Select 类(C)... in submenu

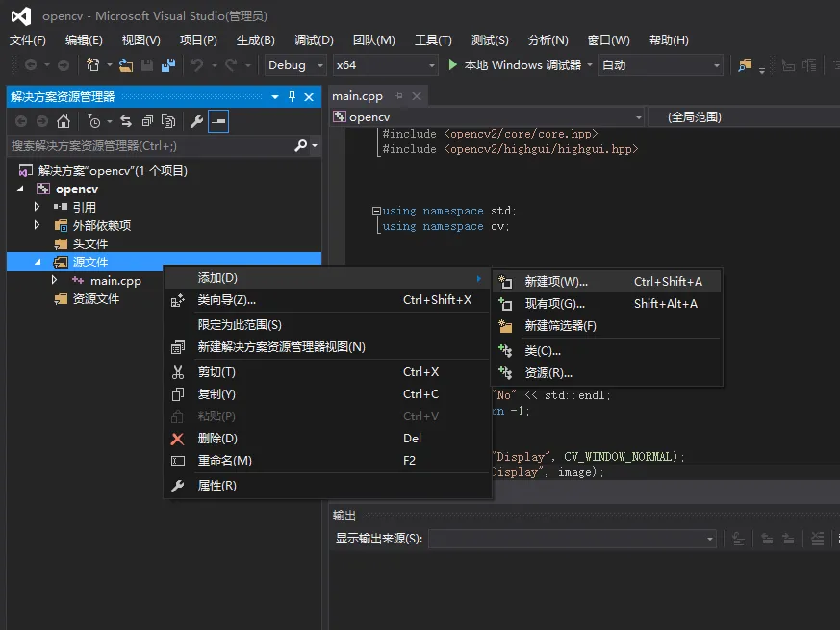pyautogui.click(x=607, y=351)
